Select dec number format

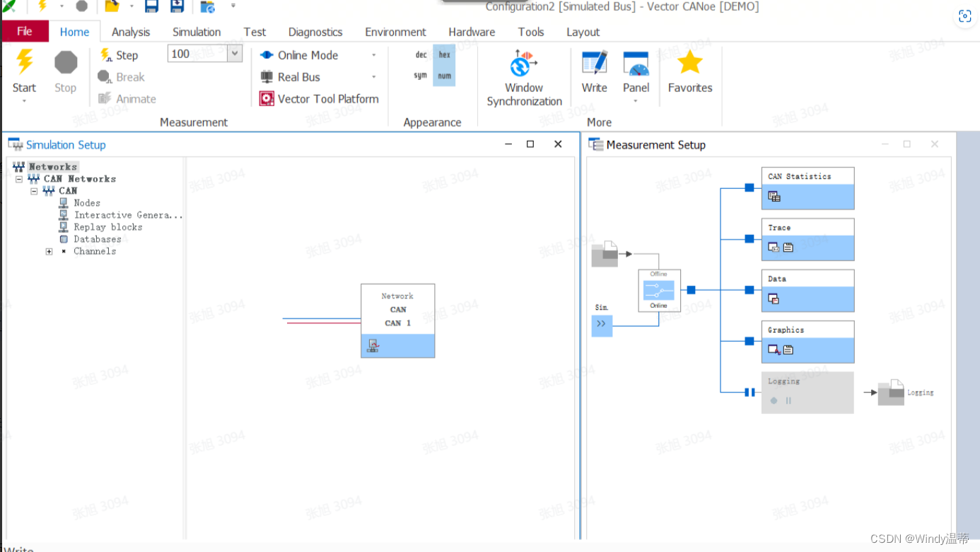[x=421, y=55]
